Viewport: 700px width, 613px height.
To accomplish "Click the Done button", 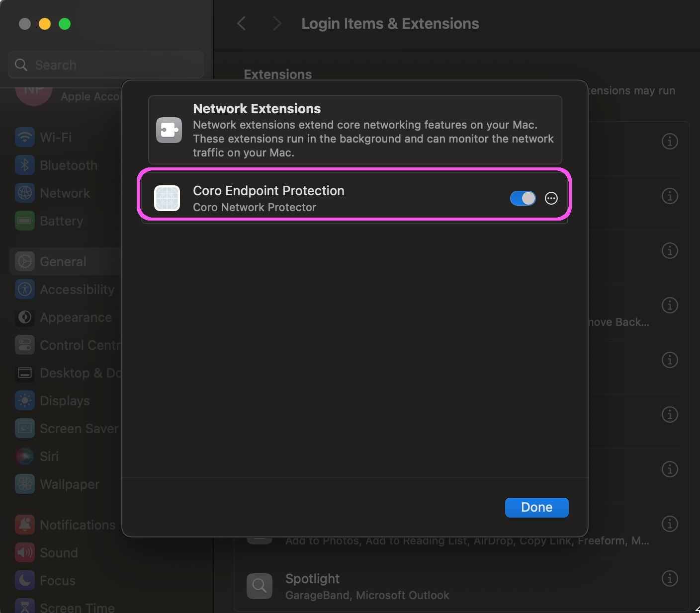I will click(x=536, y=507).
